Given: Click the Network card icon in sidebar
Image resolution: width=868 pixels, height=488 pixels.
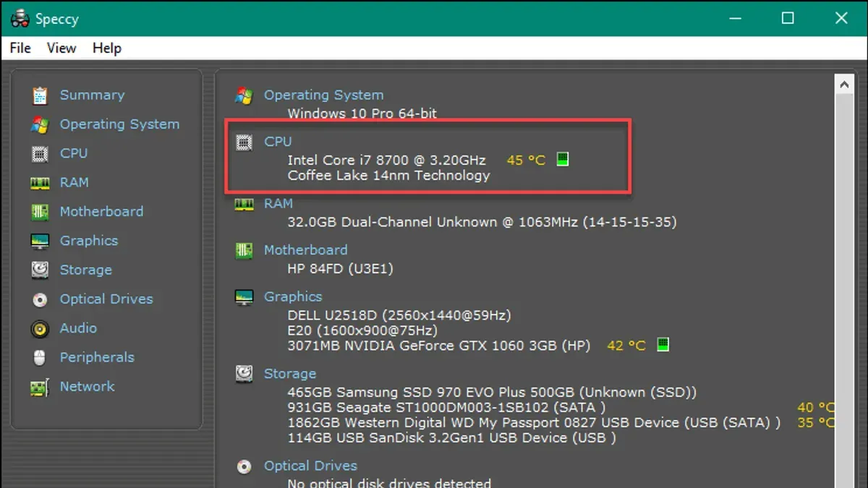Looking at the screenshot, I should [x=40, y=387].
